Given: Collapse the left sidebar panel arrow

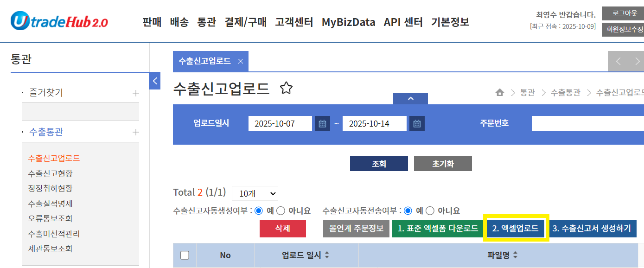Looking at the screenshot, I should [x=155, y=81].
